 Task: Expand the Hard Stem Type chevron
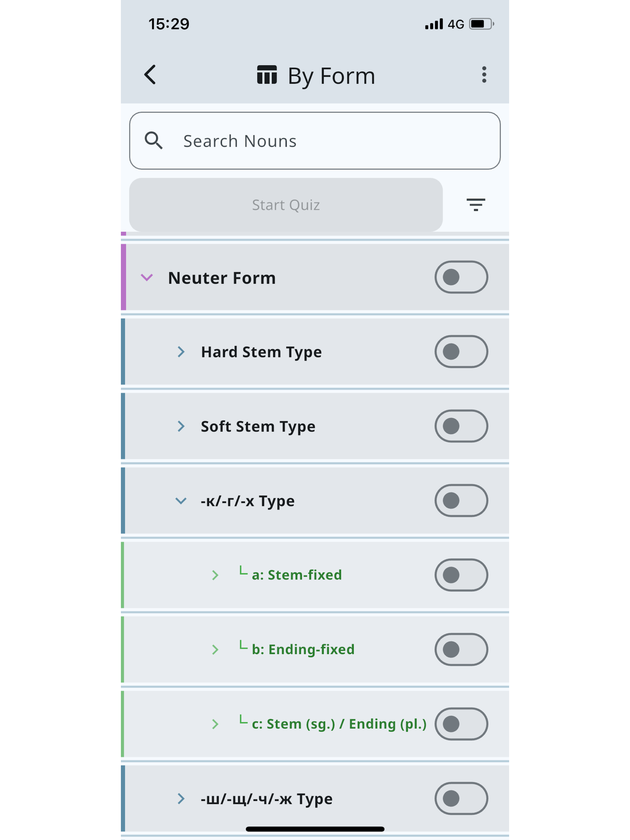coord(181,352)
